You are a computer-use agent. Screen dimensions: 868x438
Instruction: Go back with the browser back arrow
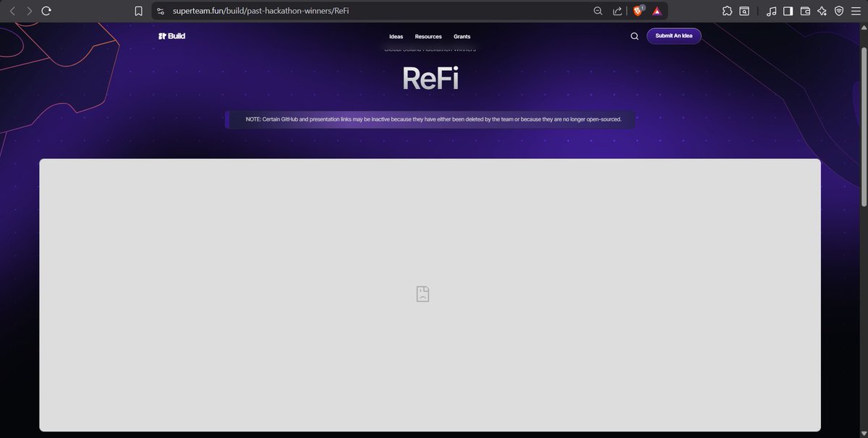pyautogui.click(x=12, y=11)
